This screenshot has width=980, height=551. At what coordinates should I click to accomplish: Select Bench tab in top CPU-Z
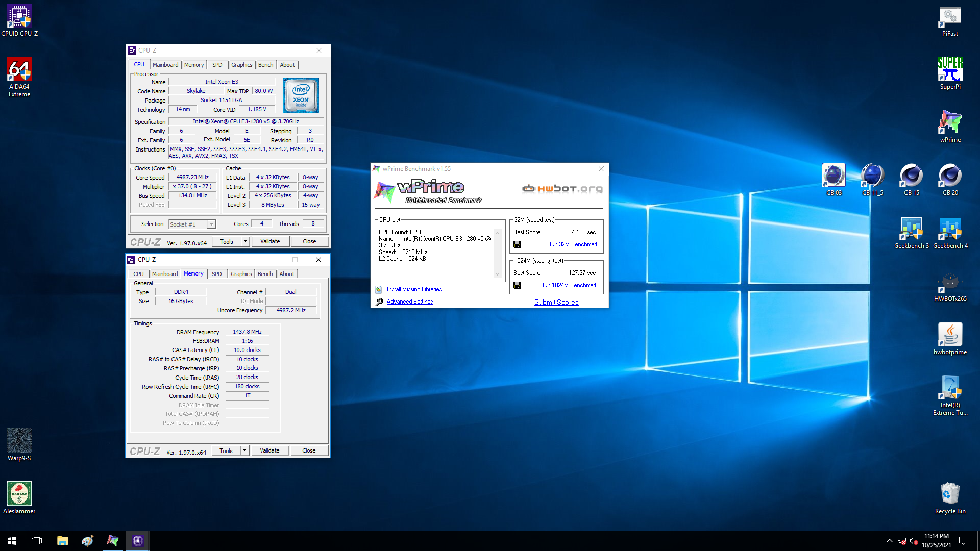[266, 65]
